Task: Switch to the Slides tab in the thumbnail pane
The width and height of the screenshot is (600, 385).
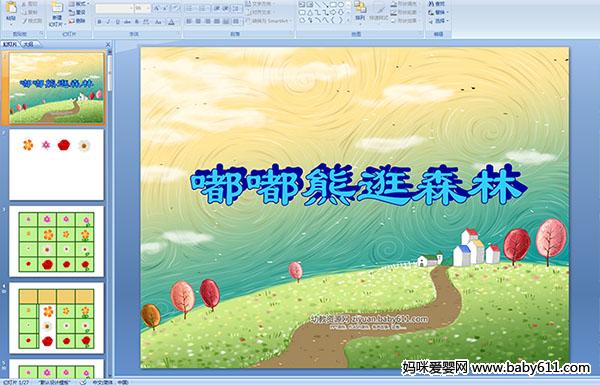Action: (x=10, y=44)
